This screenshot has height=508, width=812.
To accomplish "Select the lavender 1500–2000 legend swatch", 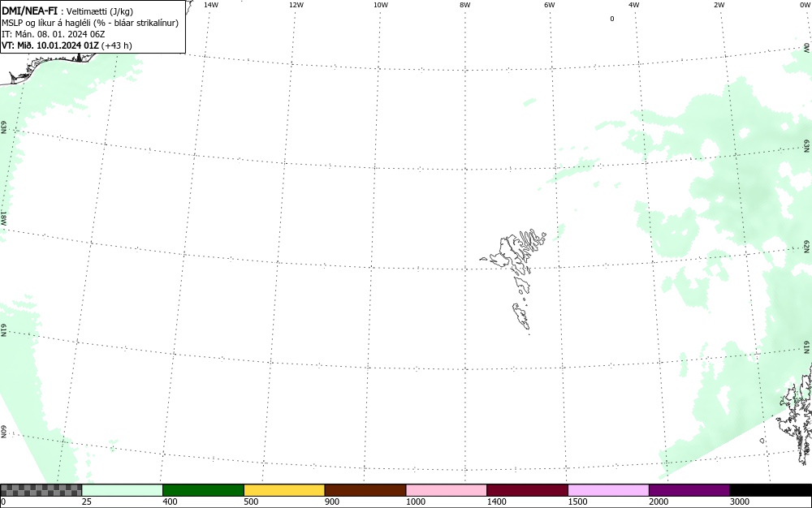I will tap(608, 490).
